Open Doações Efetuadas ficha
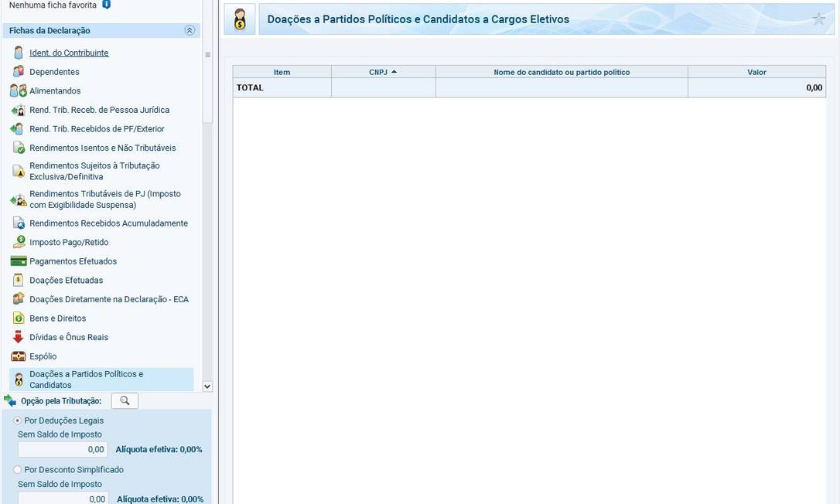 (66, 281)
